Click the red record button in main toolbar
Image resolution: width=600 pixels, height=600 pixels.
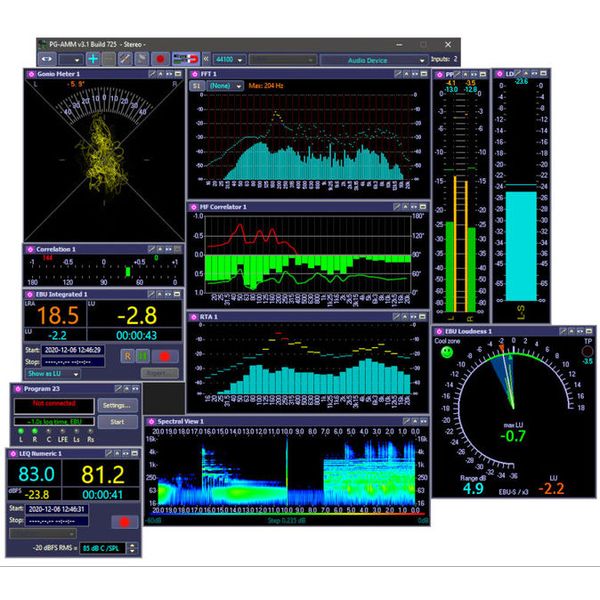[x=160, y=59]
